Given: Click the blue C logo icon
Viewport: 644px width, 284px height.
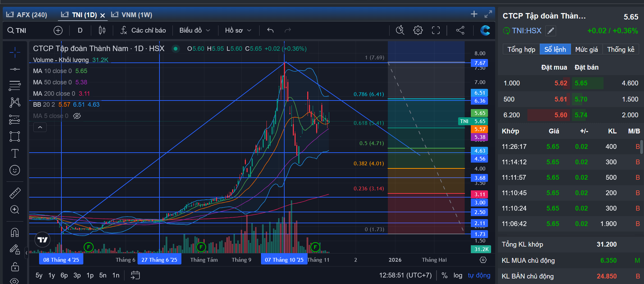Looking at the screenshot, I should [x=485, y=31].
